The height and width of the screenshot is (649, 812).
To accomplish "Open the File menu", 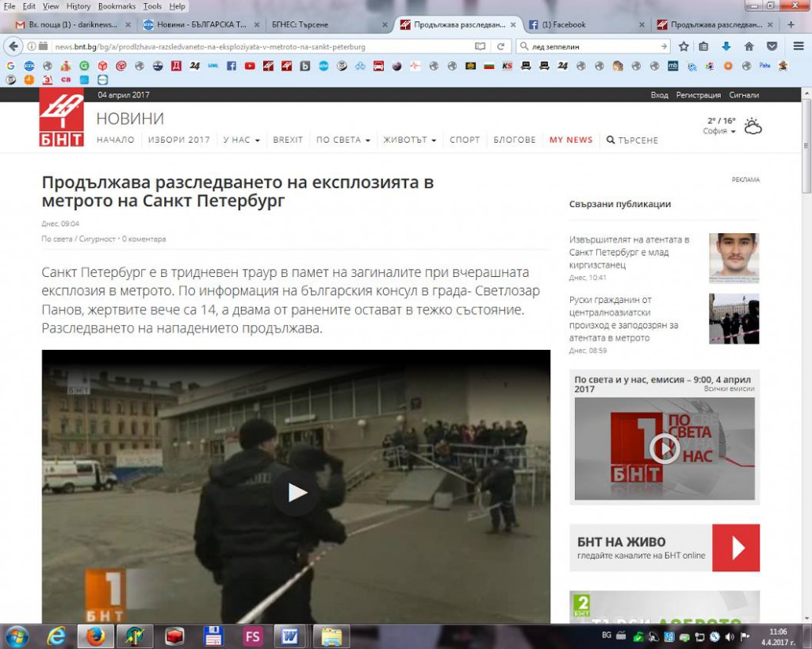I will [x=10, y=6].
